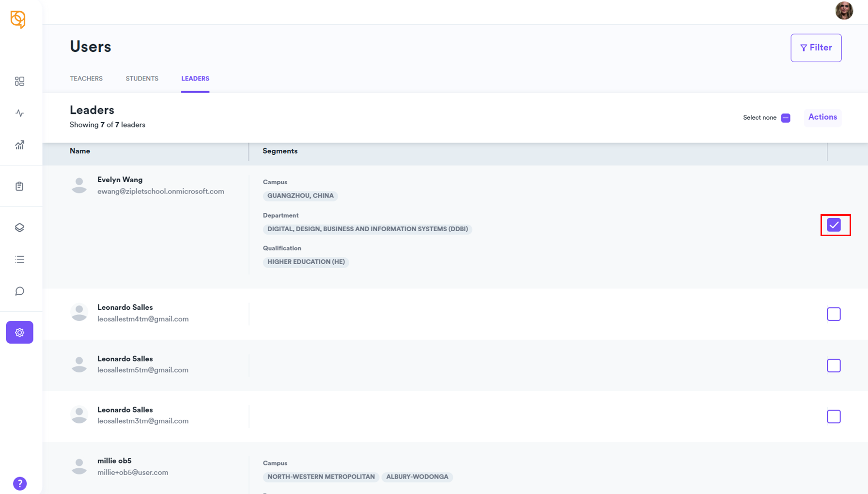
Task: Toggle the Select none checkbox
Action: coord(786,118)
